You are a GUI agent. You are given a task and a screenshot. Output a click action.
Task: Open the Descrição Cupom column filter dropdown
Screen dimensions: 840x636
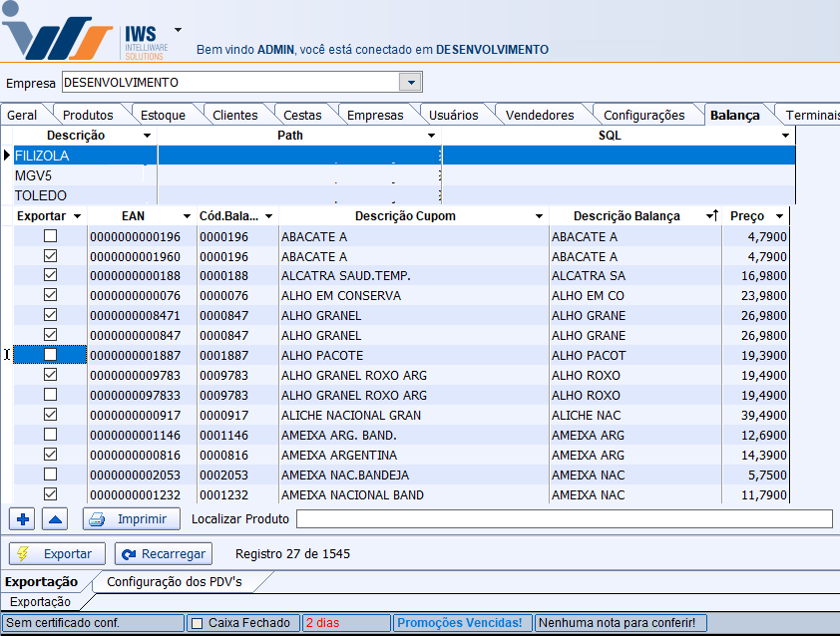(539, 216)
